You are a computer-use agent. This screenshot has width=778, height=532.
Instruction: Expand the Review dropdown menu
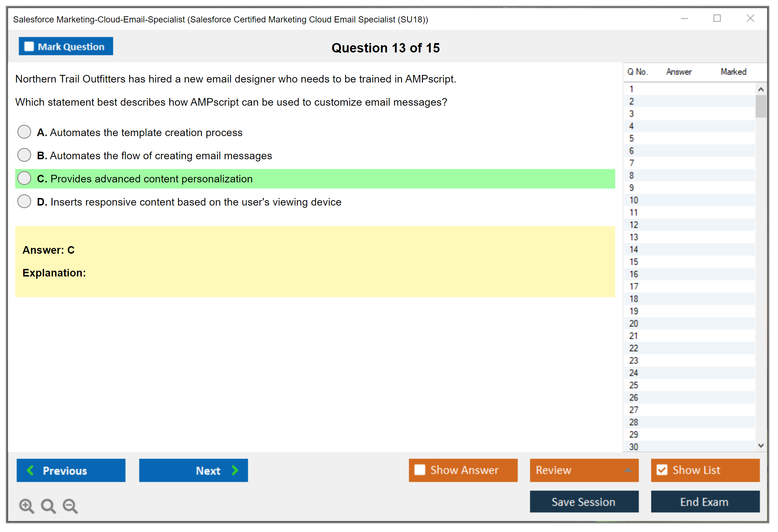pyautogui.click(x=628, y=470)
